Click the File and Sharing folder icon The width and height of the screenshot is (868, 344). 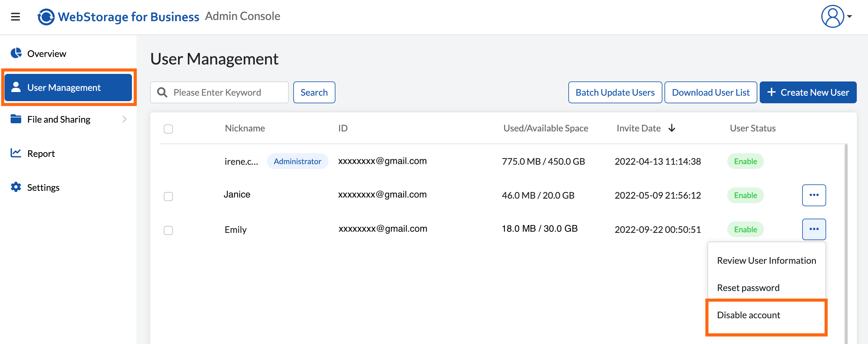tap(16, 119)
